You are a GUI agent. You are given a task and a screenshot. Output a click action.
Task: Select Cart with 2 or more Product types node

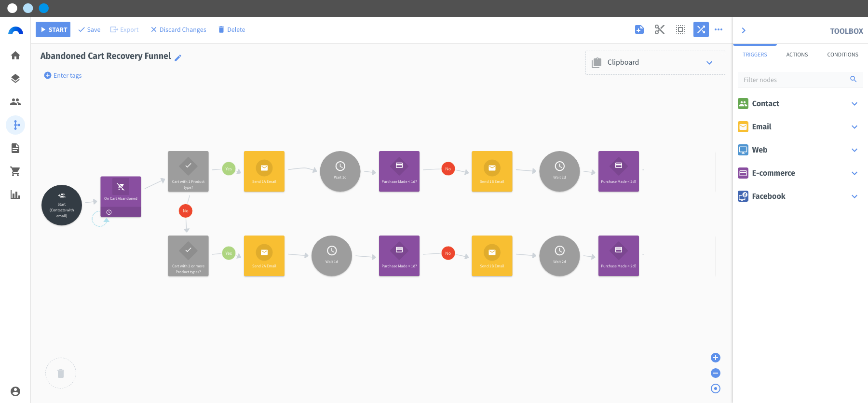(188, 256)
